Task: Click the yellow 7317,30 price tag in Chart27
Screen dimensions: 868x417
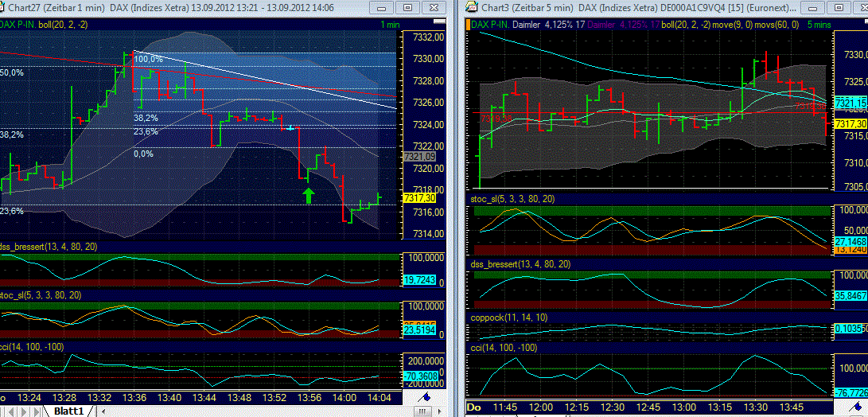Action: pyautogui.click(x=418, y=197)
